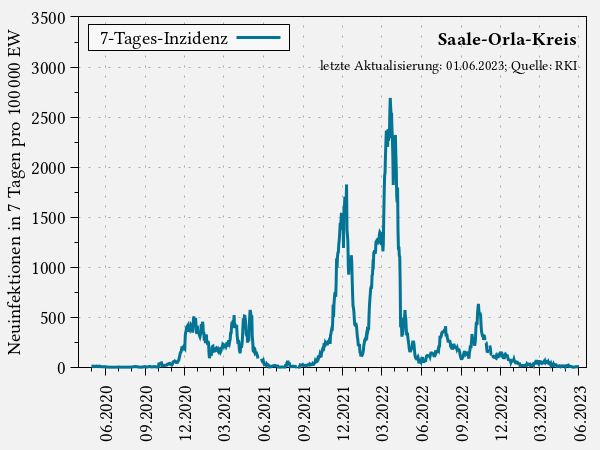
Task: Click the teal line sample in the legend
Action: point(261,38)
